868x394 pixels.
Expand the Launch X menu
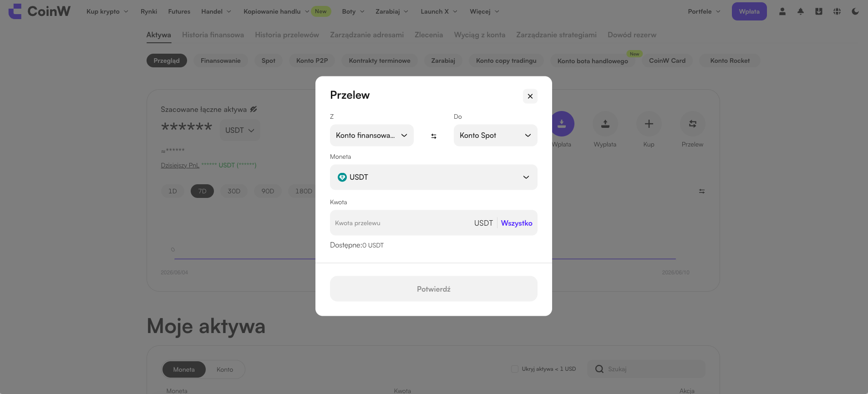coord(439,11)
